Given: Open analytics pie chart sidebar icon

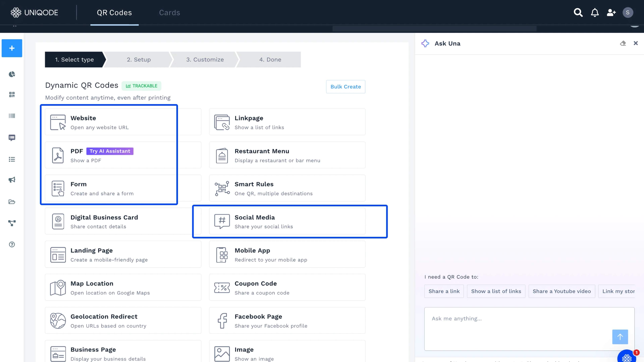Looking at the screenshot, I should [x=12, y=74].
